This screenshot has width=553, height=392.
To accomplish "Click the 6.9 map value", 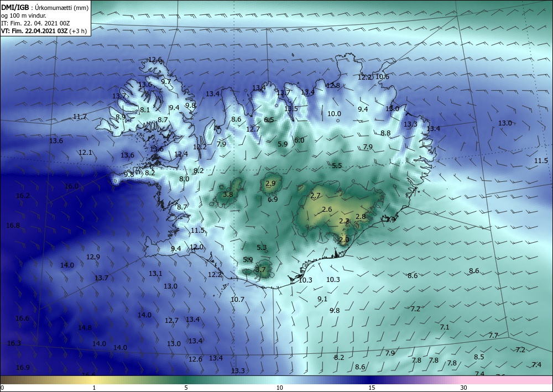I will 273,199.
